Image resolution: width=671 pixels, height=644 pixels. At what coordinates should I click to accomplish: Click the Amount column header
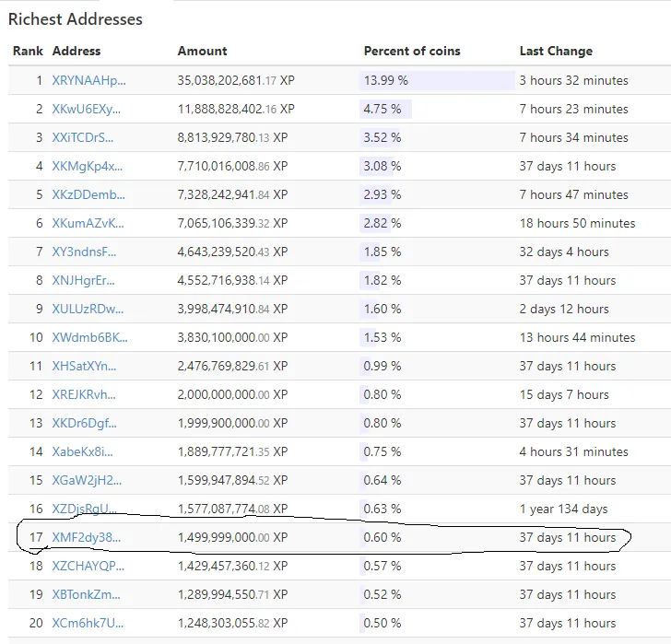coord(203,51)
